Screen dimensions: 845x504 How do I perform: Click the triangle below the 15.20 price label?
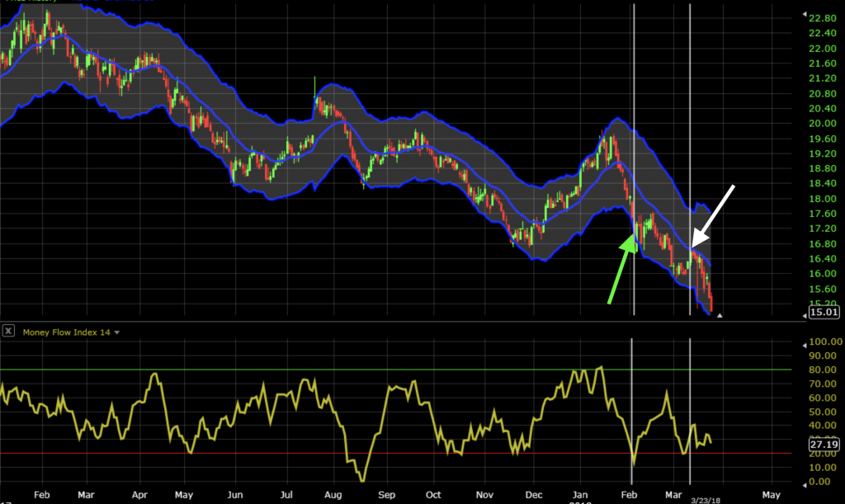coord(720,316)
